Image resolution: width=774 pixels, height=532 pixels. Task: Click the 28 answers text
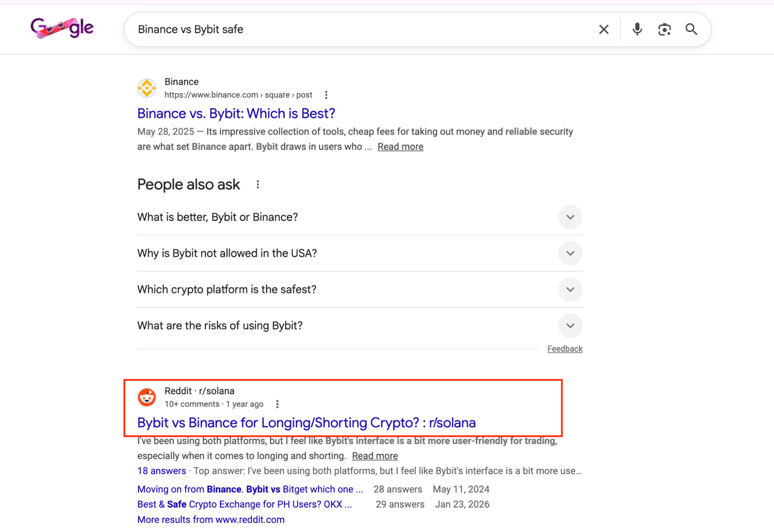click(397, 489)
